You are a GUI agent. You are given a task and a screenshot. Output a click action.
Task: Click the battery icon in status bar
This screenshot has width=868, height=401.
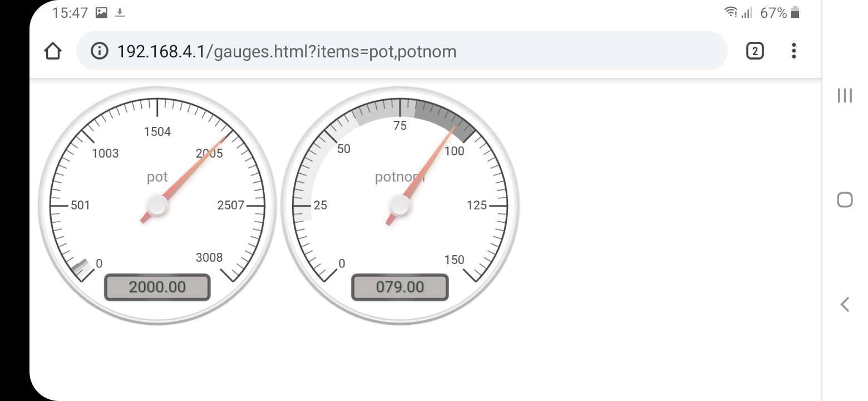point(795,13)
